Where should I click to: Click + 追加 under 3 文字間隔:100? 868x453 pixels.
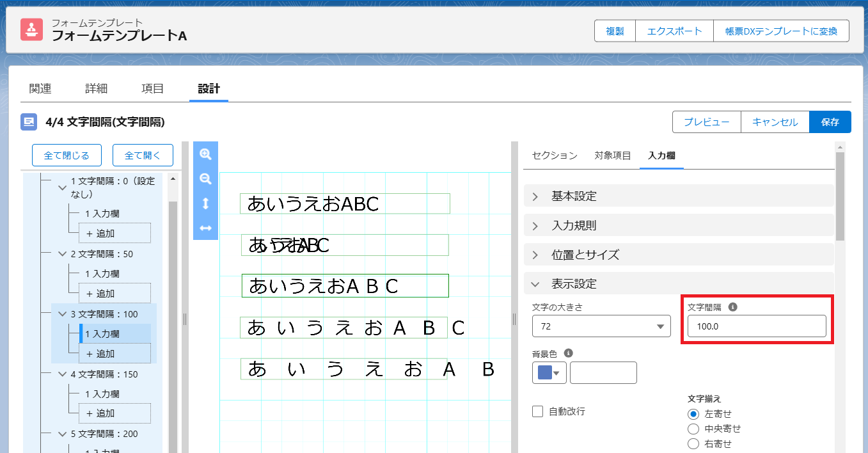point(115,354)
